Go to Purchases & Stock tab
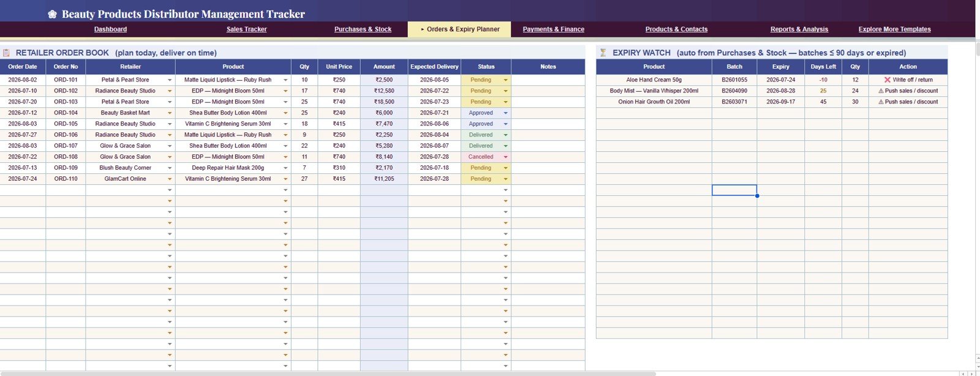Screen dimensions: 980x376 [363, 29]
